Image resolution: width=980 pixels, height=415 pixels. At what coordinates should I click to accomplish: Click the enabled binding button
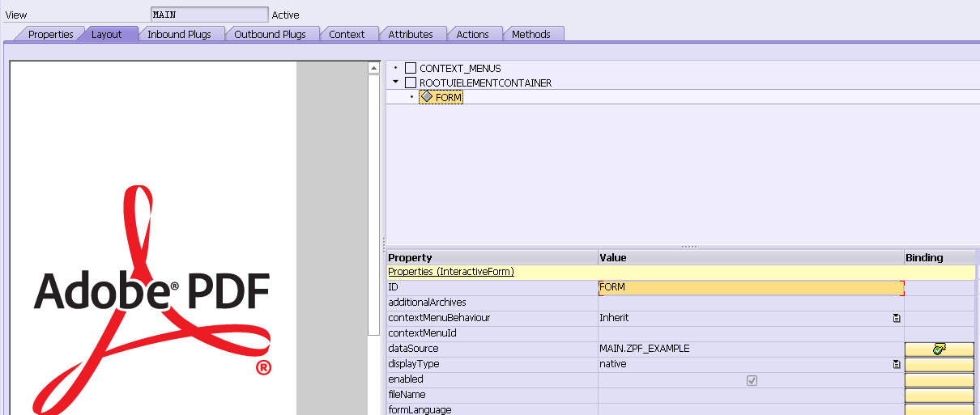pos(940,379)
